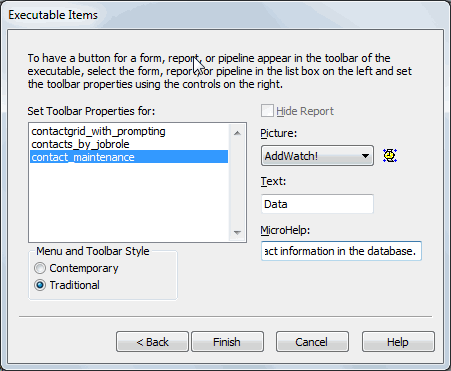This screenshot has height=371, width=451.
Task: Select the Contemporary style radio button
Action: pos(40,268)
